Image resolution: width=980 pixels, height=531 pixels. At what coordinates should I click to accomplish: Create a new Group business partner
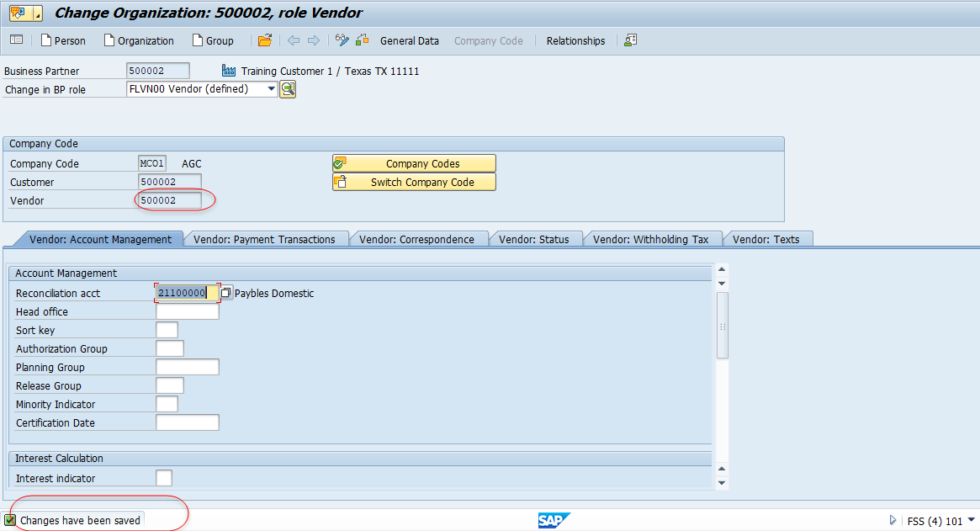tap(212, 40)
